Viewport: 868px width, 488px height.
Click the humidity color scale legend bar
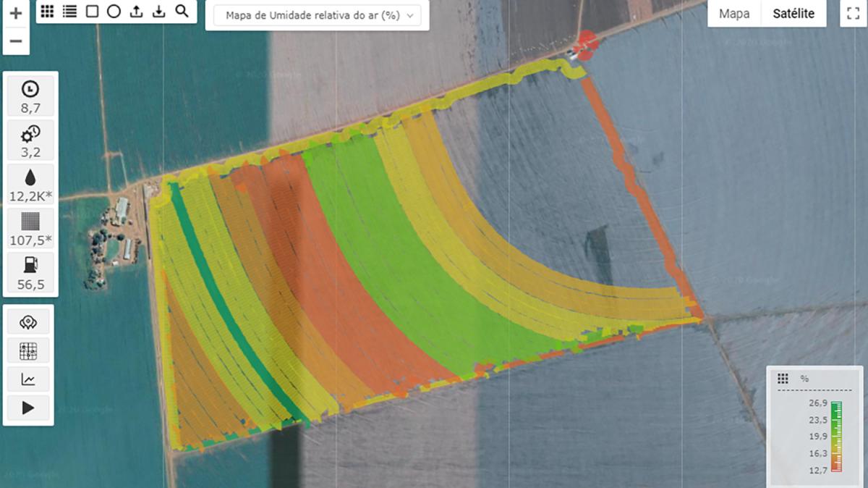pyautogui.click(x=836, y=437)
